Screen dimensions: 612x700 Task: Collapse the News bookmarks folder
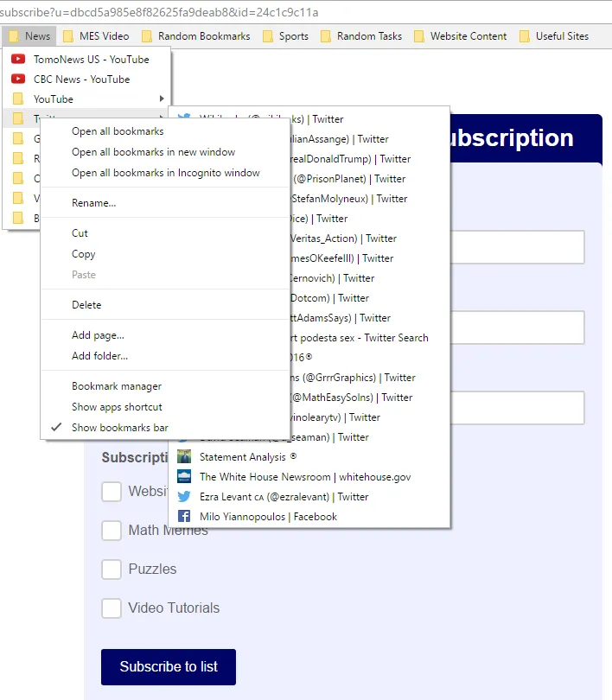coord(29,36)
